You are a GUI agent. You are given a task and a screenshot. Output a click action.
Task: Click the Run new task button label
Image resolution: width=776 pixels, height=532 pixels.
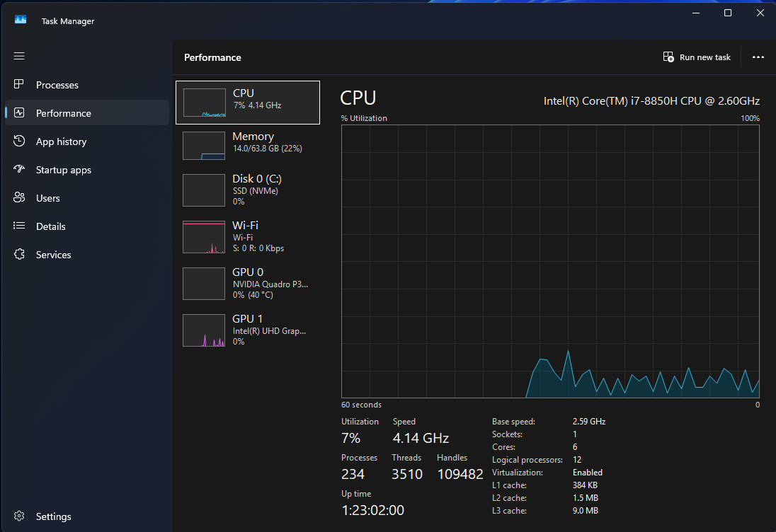click(x=704, y=57)
